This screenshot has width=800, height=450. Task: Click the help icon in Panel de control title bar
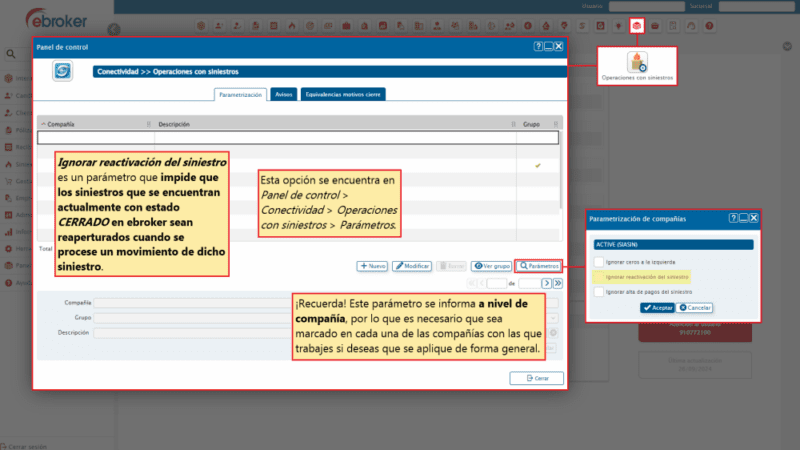[x=538, y=46]
